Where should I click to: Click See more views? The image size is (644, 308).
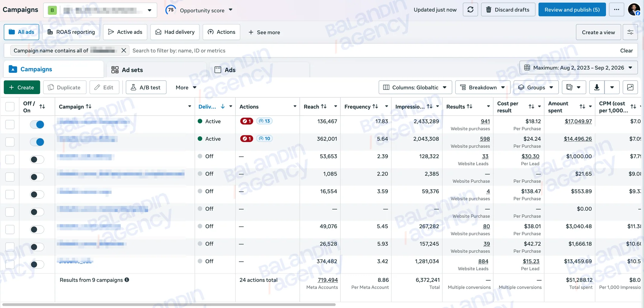click(264, 32)
